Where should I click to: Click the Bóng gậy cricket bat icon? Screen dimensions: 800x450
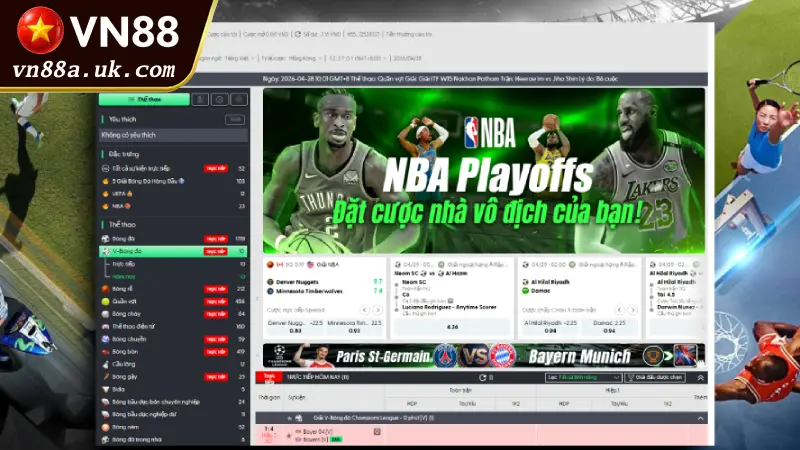(x=105, y=377)
